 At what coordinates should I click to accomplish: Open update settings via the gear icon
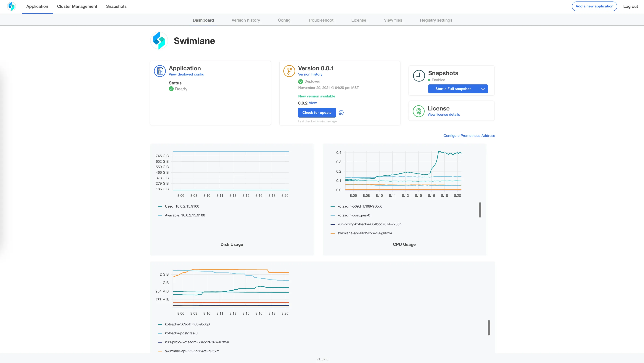pos(341,113)
